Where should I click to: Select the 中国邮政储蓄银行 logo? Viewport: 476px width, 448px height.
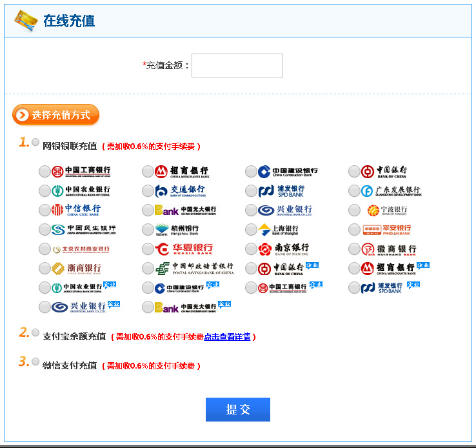(194, 269)
